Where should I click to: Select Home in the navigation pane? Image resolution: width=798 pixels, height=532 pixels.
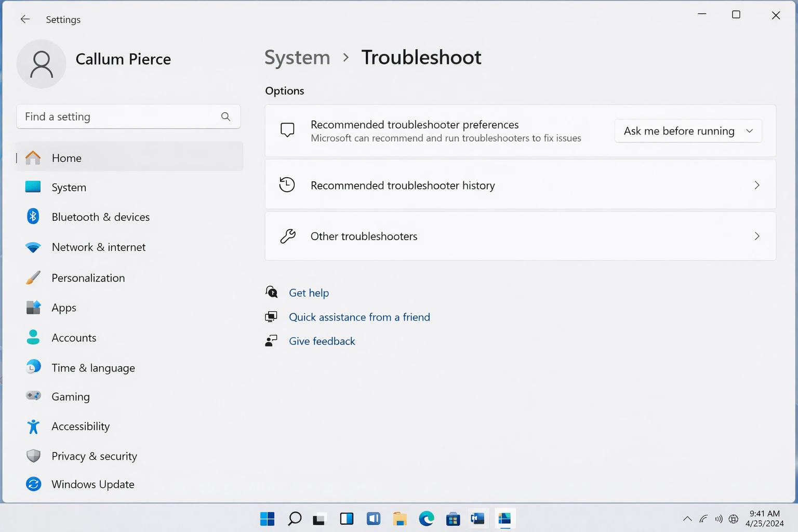coord(66,157)
